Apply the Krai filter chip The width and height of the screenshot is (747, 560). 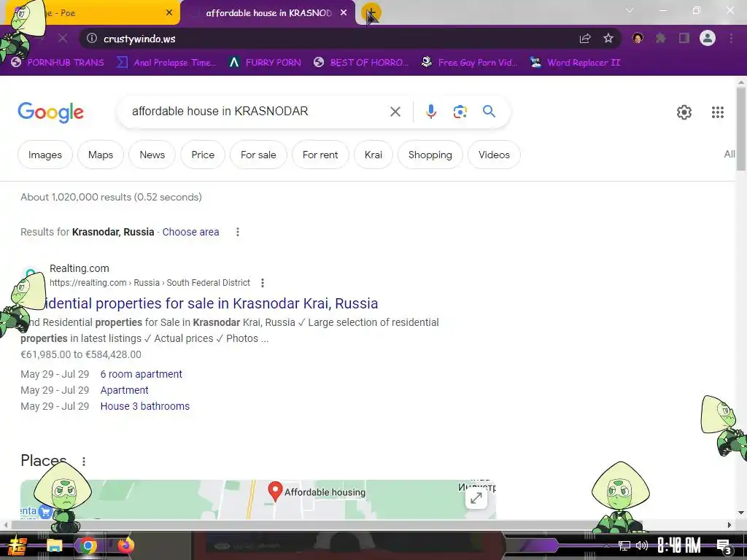point(373,155)
